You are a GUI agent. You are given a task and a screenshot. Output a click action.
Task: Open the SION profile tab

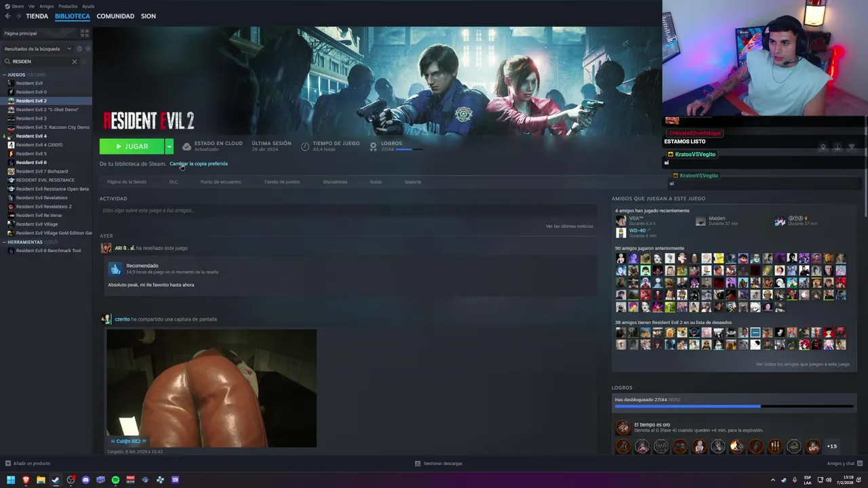pos(149,16)
